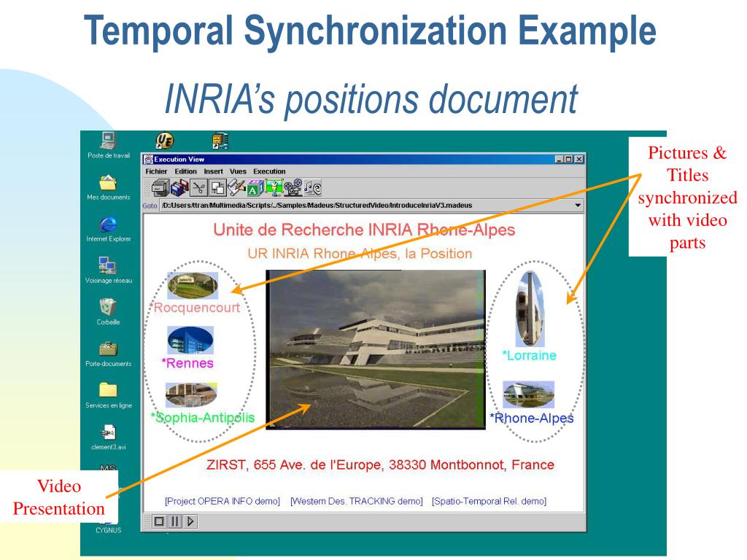This screenshot has height=560, width=747.
Task: Insert text with the letter blocks icon
Action: 255,187
